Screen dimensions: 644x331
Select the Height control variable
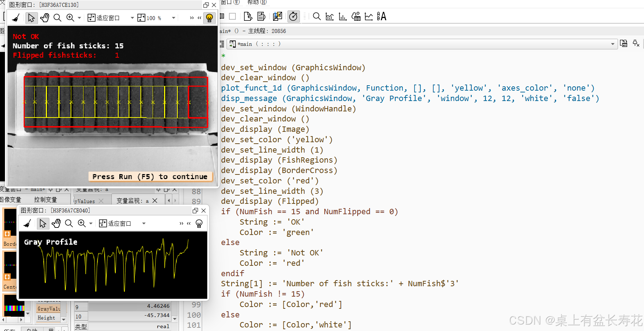(x=47, y=318)
